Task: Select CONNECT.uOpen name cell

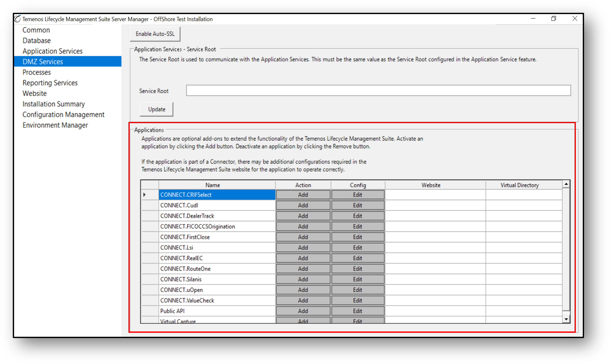Action: (x=217, y=290)
